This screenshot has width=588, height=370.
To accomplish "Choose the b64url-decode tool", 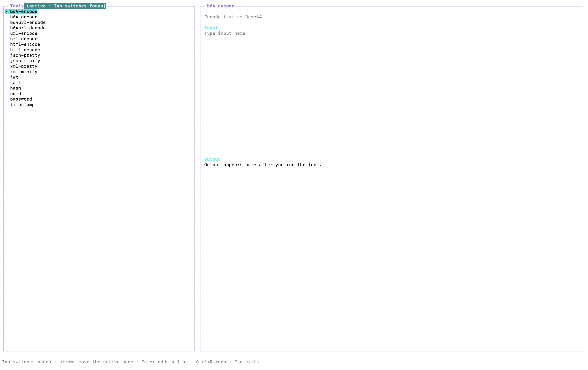I will coord(28,28).
